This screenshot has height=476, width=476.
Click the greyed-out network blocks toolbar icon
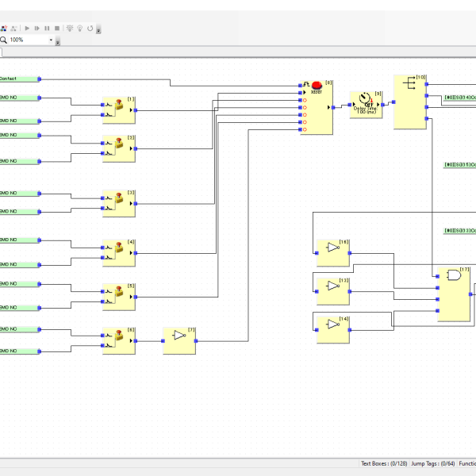[13, 29]
